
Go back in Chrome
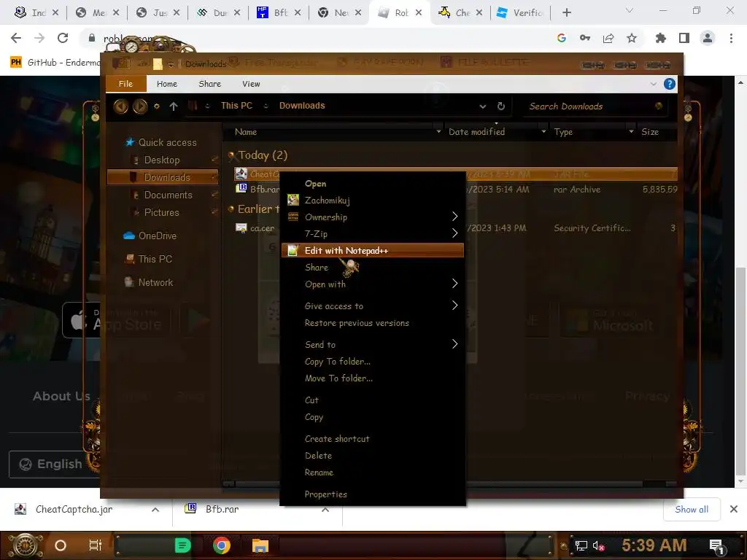16,38
